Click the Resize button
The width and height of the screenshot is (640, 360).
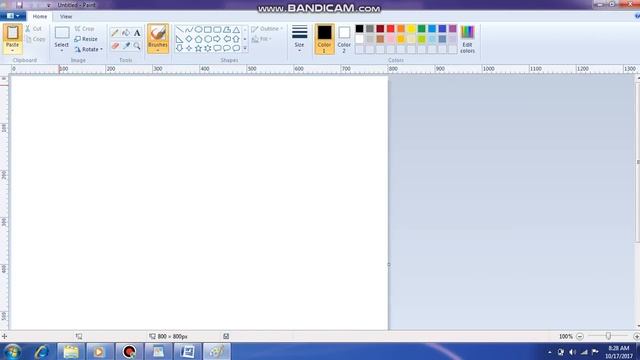click(86, 39)
